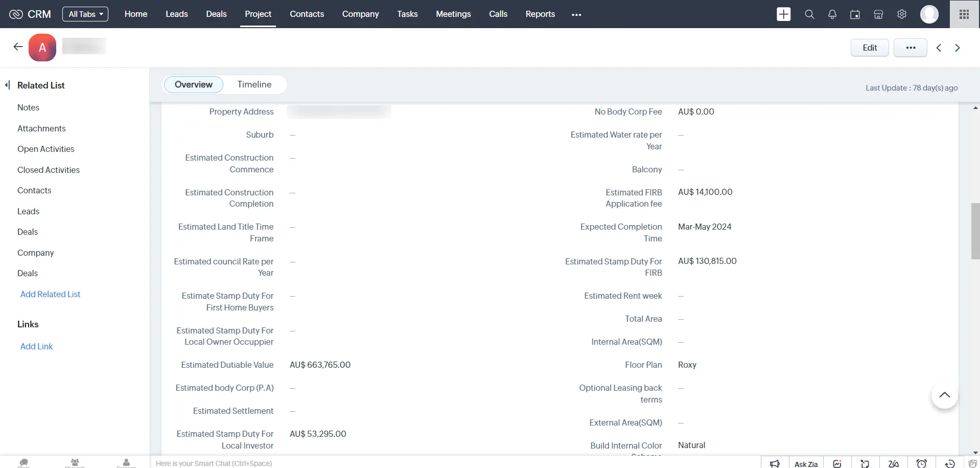Open notifications via the bell icon
The width and height of the screenshot is (980, 468).
832,14
